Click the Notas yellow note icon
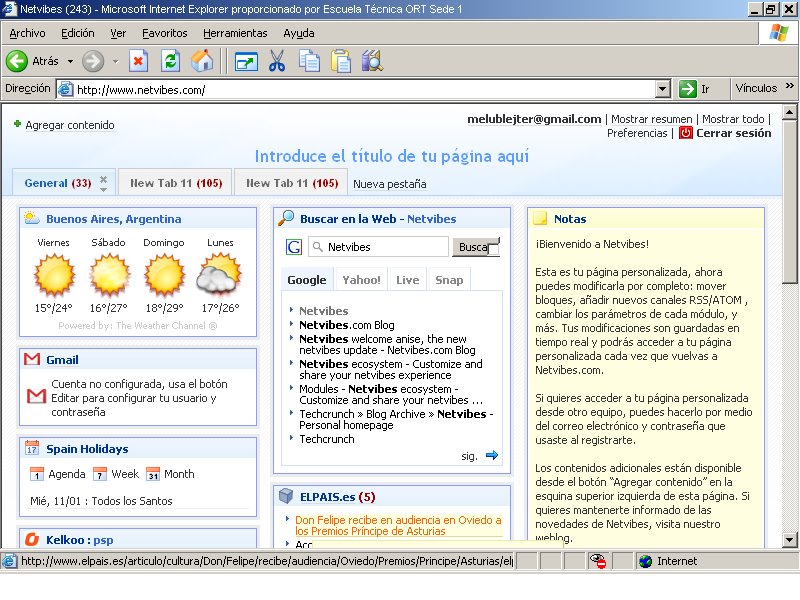This screenshot has width=800, height=600. tap(540, 219)
